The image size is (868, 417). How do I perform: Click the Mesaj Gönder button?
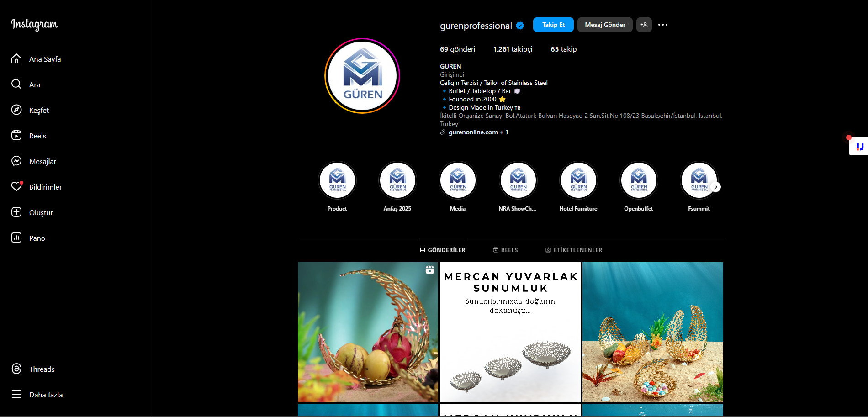605,25
